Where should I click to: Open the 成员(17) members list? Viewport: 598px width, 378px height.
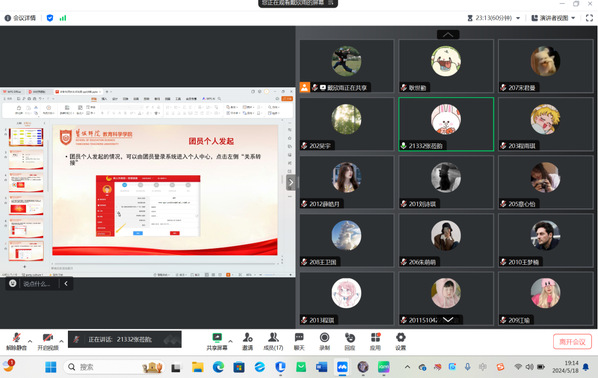click(x=273, y=341)
